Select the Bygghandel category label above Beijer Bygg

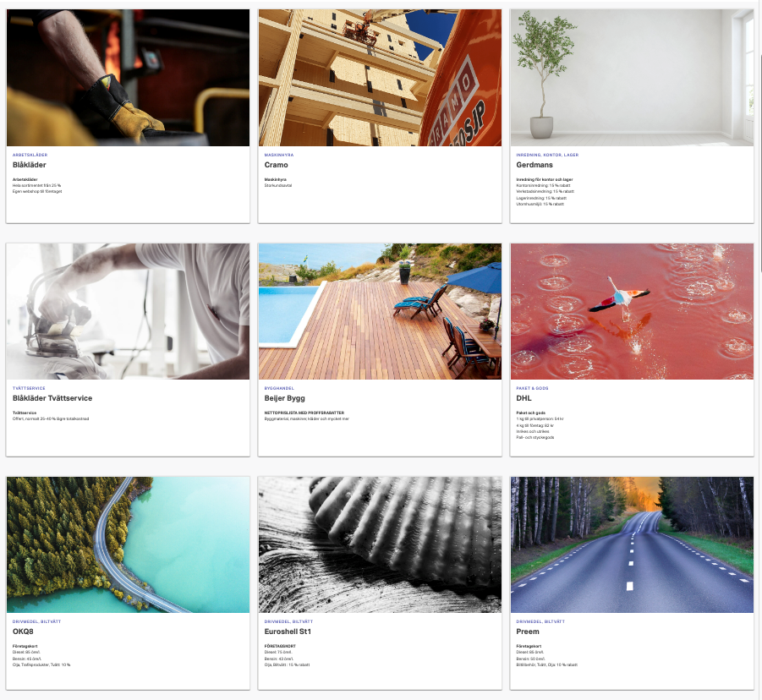point(279,388)
